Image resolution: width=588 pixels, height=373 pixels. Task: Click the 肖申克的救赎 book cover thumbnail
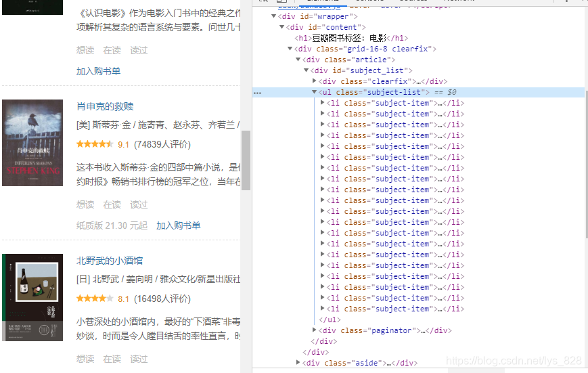(x=32, y=143)
